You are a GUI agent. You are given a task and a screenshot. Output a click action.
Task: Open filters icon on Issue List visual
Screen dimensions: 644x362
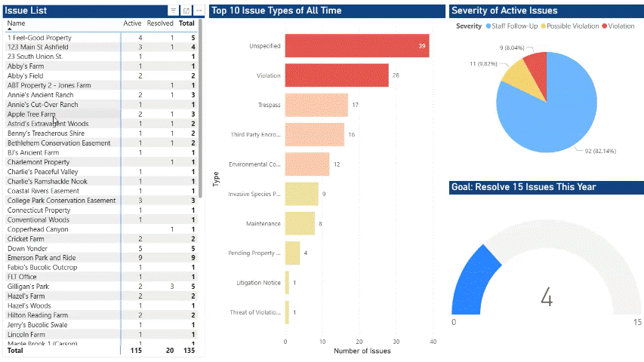pyautogui.click(x=174, y=11)
